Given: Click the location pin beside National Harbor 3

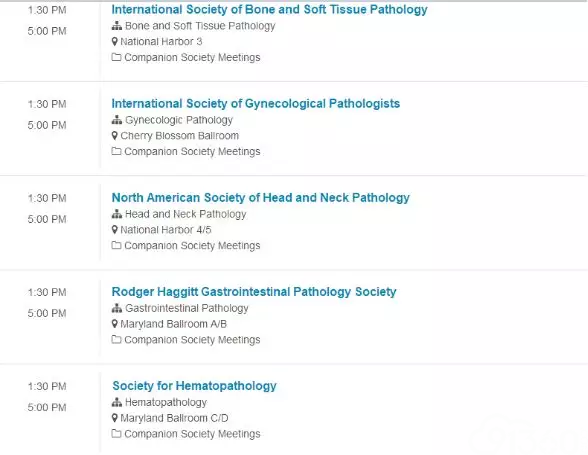Looking at the screenshot, I should pos(115,42).
